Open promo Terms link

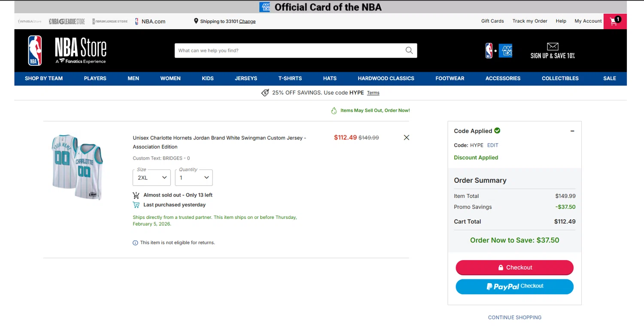(x=373, y=93)
